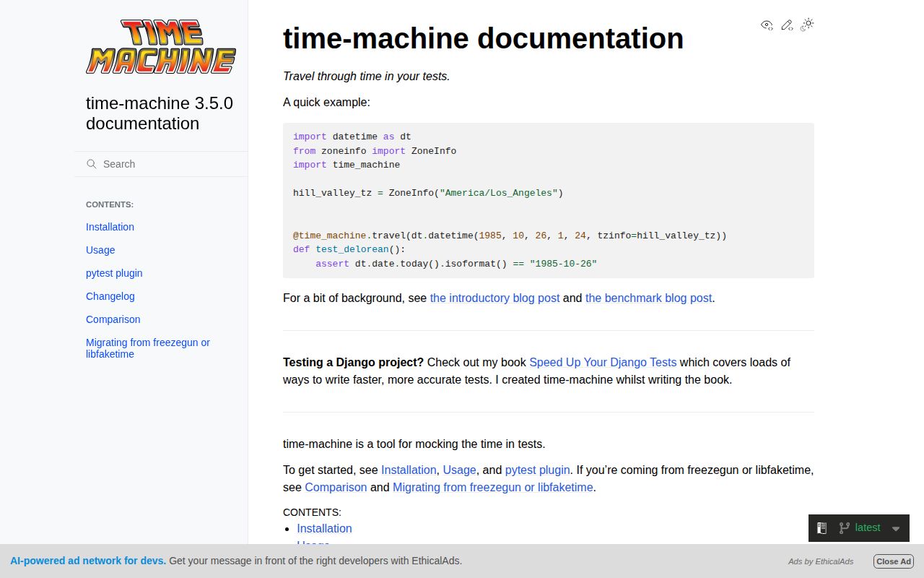The image size is (924, 578).
Task: Open sidebar Migrating from freezegun or libfaketime
Action: pos(148,348)
